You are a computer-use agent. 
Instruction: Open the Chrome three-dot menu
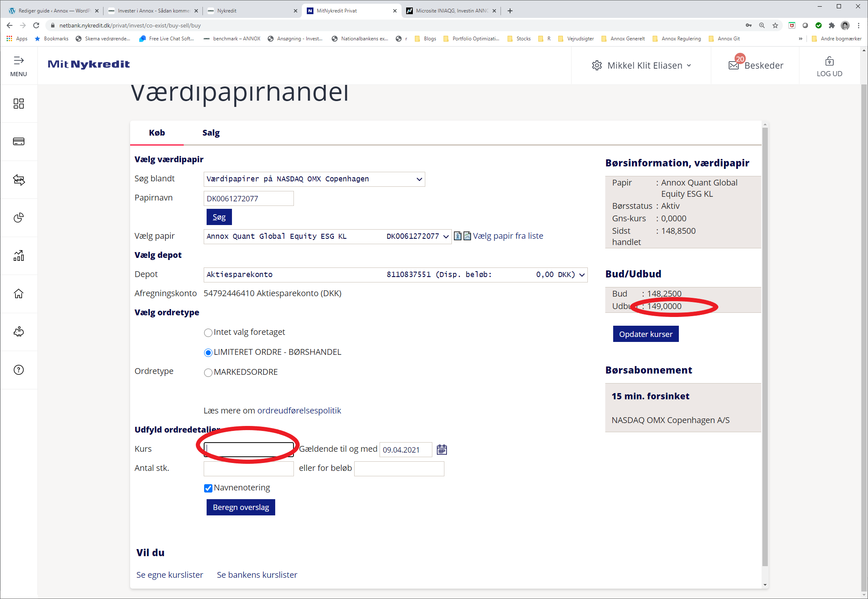[858, 25]
